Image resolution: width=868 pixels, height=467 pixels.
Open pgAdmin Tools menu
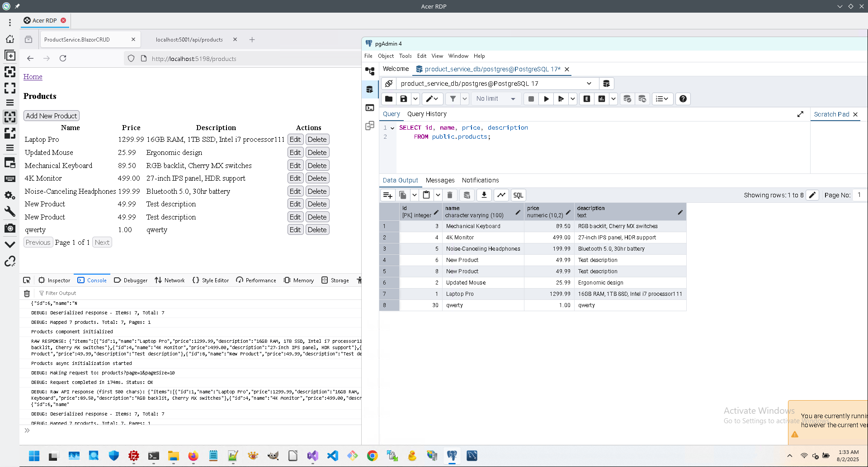click(x=405, y=56)
